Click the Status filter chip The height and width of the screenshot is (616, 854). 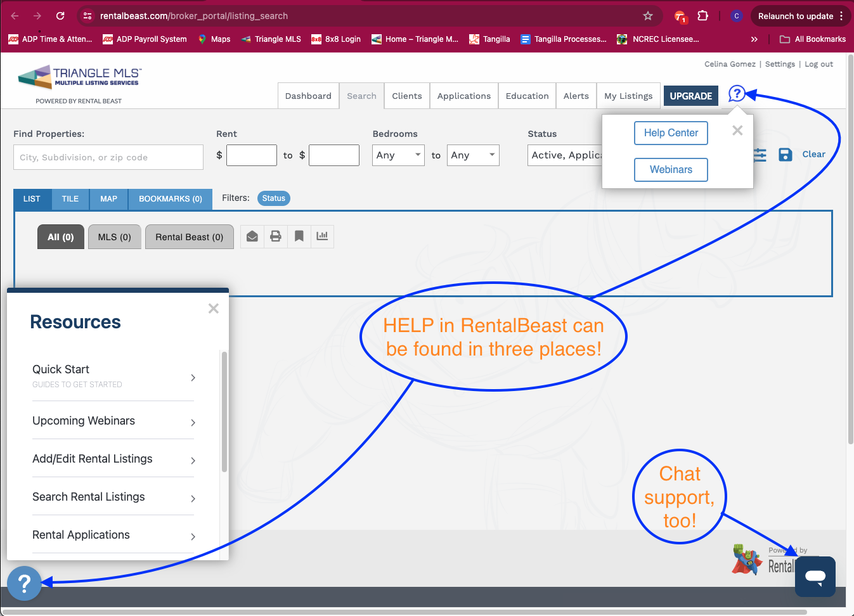coord(274,198)
